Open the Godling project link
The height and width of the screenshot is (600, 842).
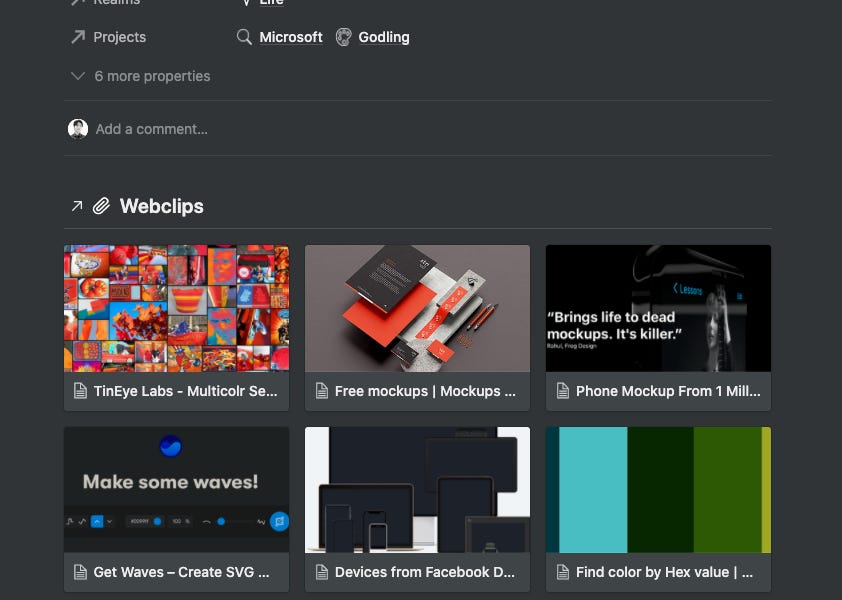click(384, 37)
